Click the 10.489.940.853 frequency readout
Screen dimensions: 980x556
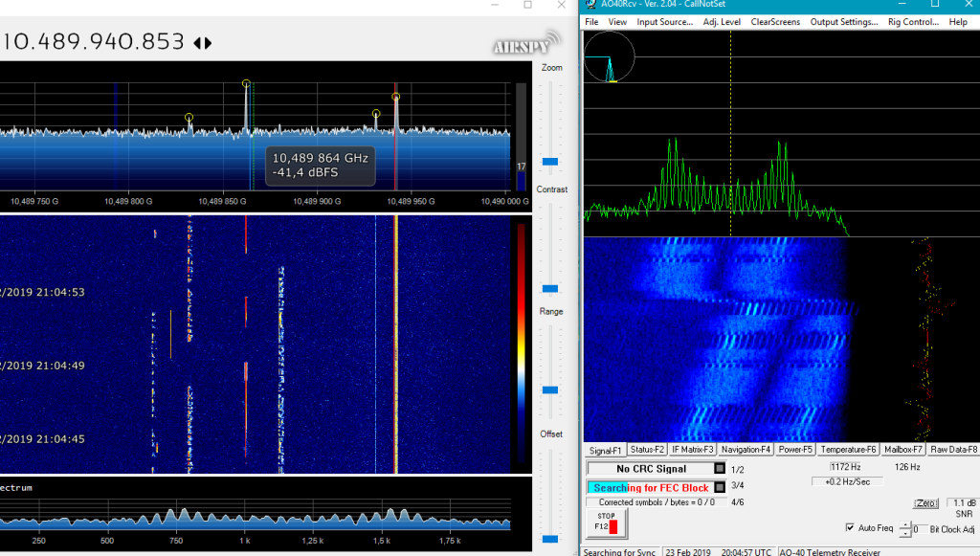point(94,42)
